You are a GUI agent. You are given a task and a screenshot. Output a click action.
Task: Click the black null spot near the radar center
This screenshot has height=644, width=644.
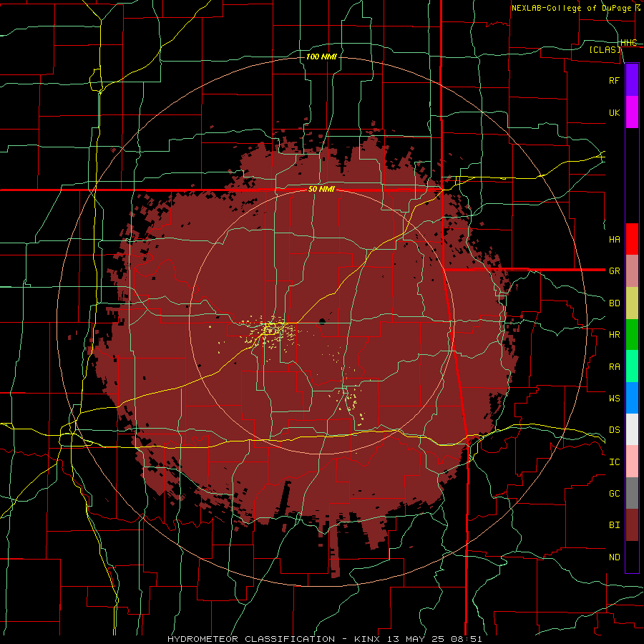tap(323, 321)
